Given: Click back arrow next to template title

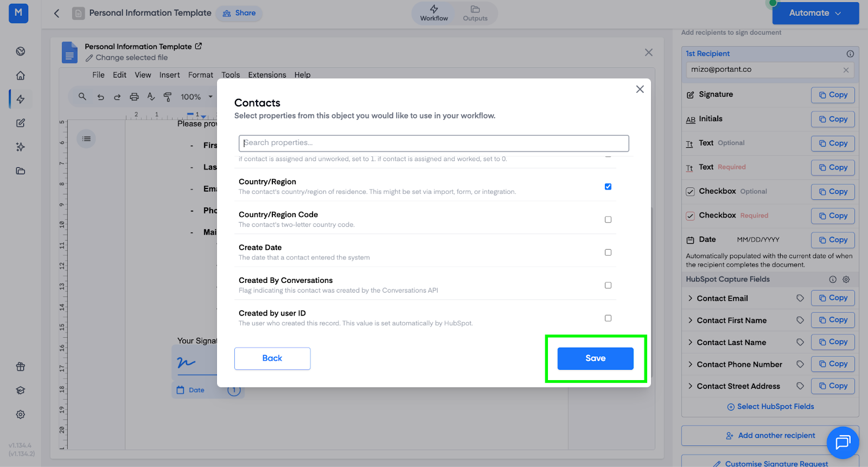Looking at the screenshot, I should tap(56, 13).
